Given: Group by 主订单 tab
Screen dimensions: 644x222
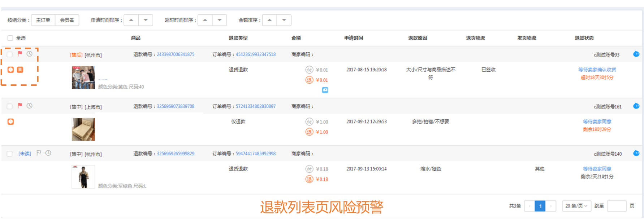Looking at the screenshot, I should pyautogui.click(x=43, y=20).
